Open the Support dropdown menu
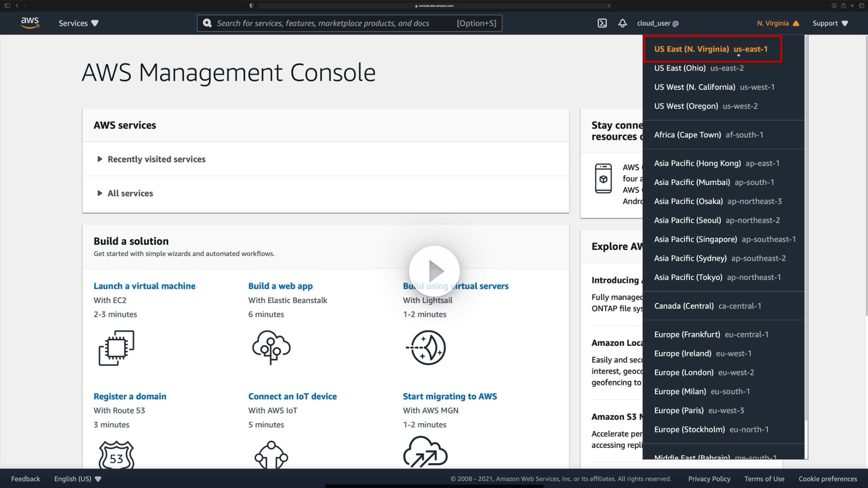The image size is (868, 488). [830, 23]
